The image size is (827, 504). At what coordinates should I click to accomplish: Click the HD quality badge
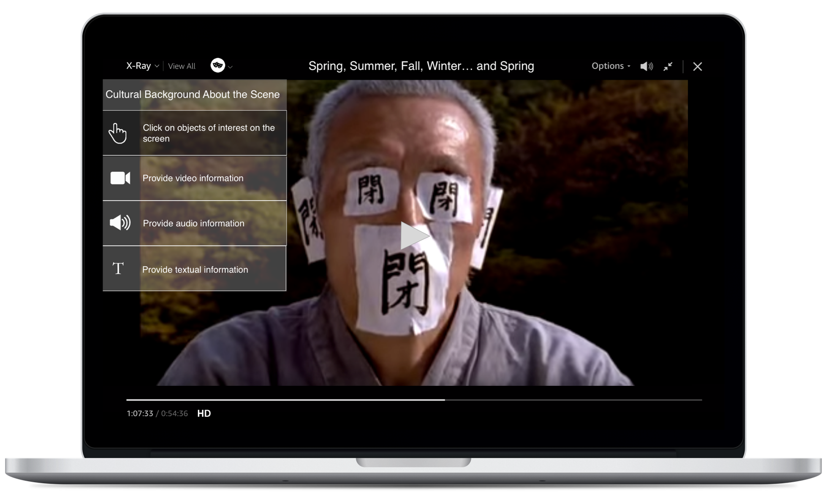pyautogui.click(x=204, y=414)
